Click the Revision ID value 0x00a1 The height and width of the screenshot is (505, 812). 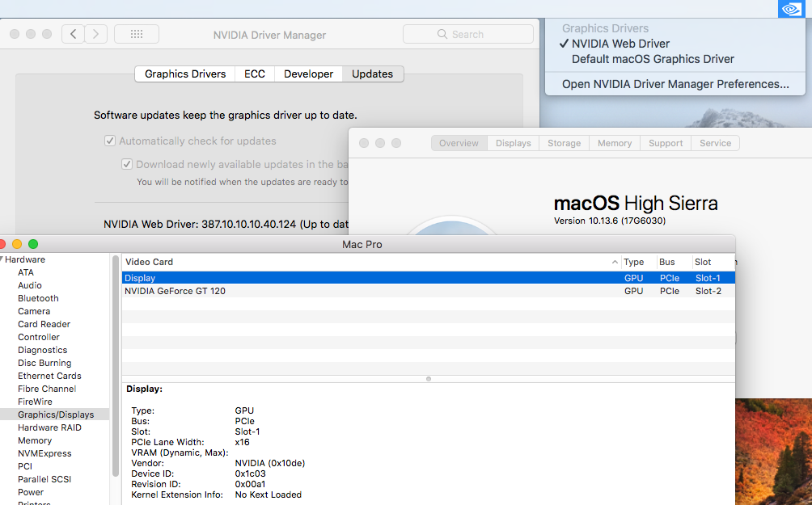[250, 484]
